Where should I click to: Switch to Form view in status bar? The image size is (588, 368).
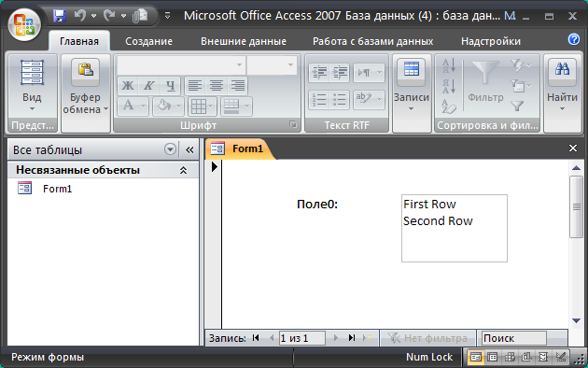tap(475, 357)
